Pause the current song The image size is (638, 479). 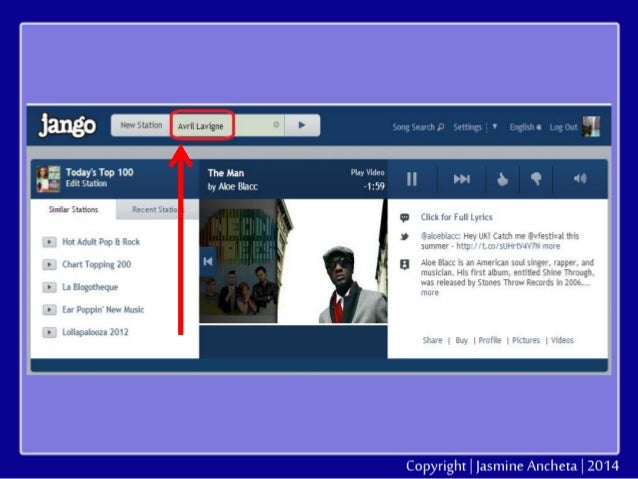pos(412,179)
